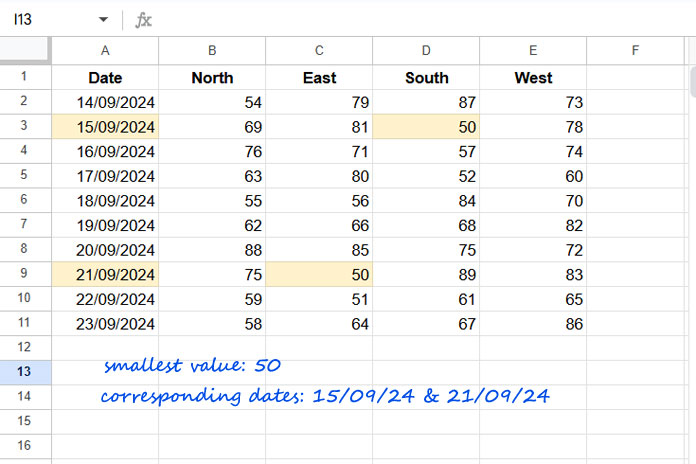Select row 16 header
Viewport: 696px width, 464px height.
(25, 446)
